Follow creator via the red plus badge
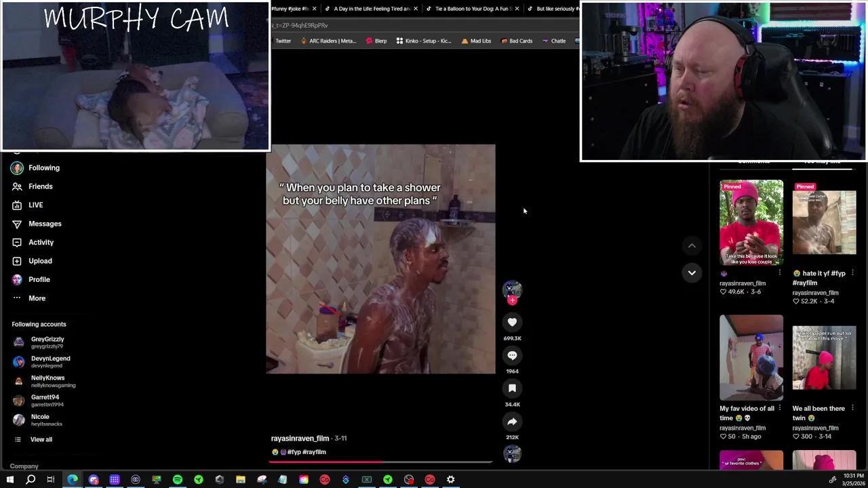 click(512, 300)
